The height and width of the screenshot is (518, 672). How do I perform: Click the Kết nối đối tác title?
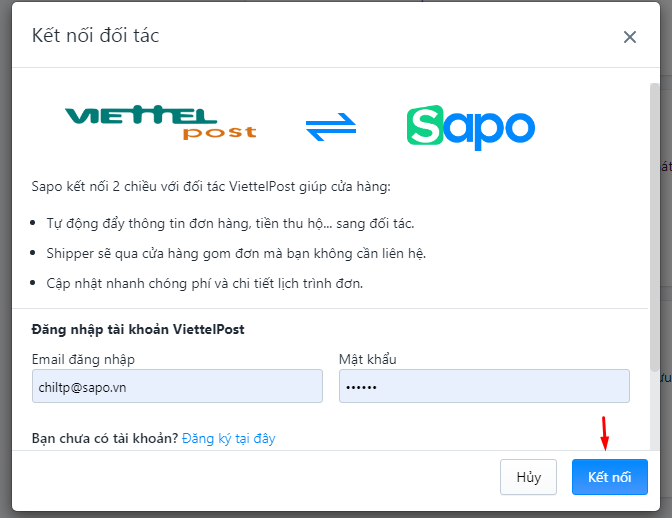point(95,36)
